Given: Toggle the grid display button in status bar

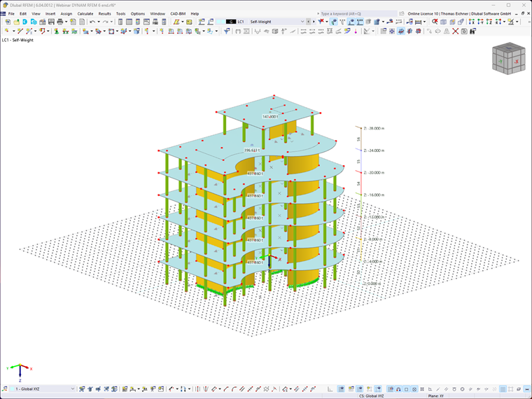Looking at the screenshot, I should 503,389.
